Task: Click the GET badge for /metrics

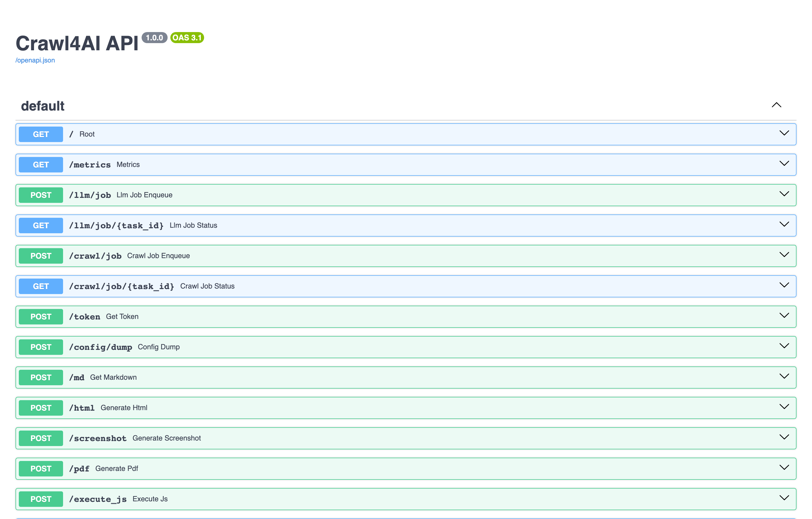Action: coord(41,164)
